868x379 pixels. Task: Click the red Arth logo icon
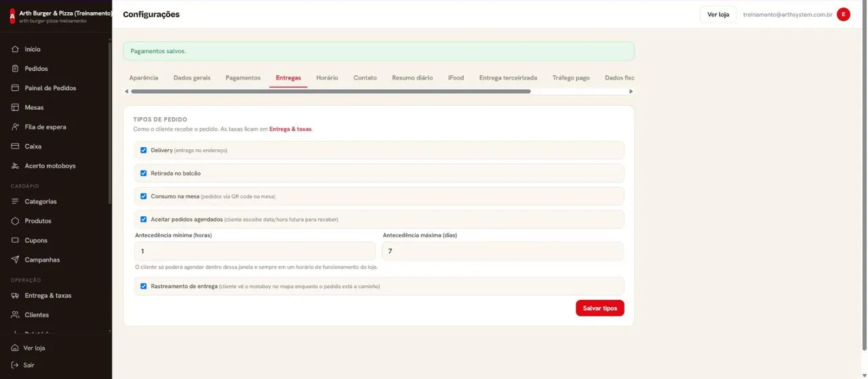tap(12, 16)
